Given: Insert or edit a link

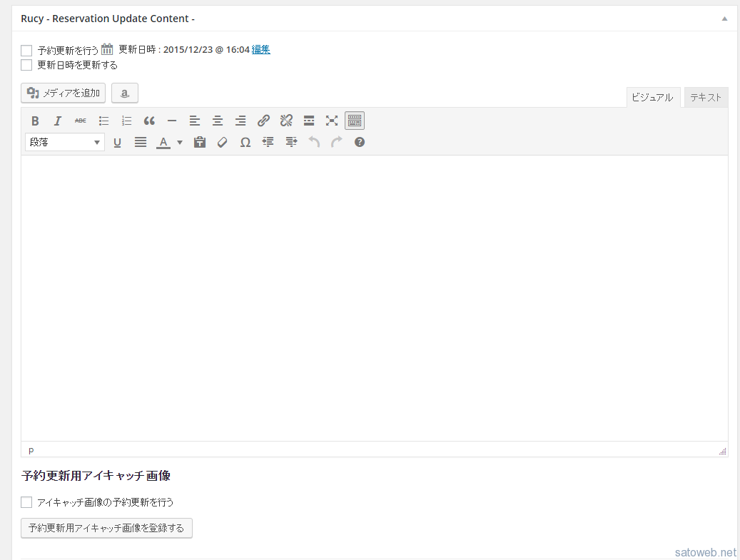Looking at the screenshot, I should tap(263, 121).
